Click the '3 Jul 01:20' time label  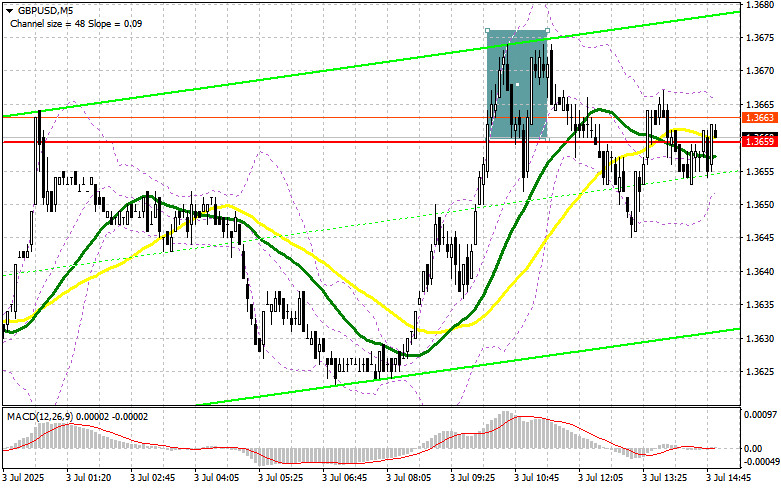click(89, 478)
